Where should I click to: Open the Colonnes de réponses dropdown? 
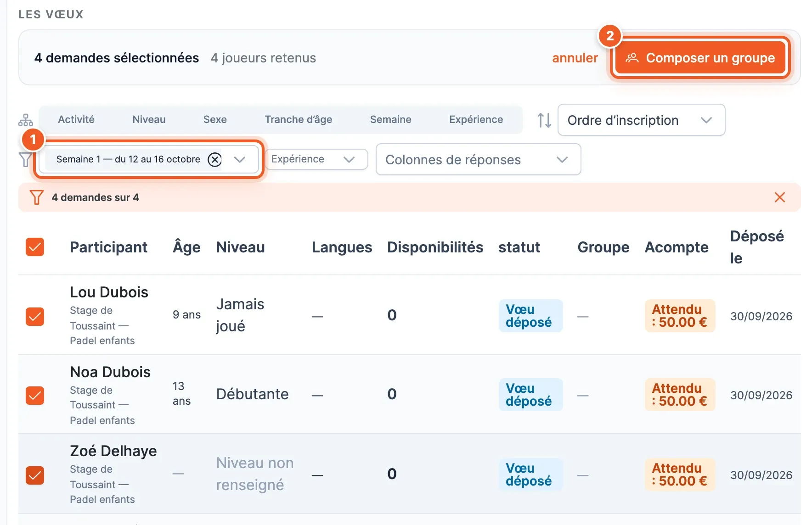tap(478, 160)
